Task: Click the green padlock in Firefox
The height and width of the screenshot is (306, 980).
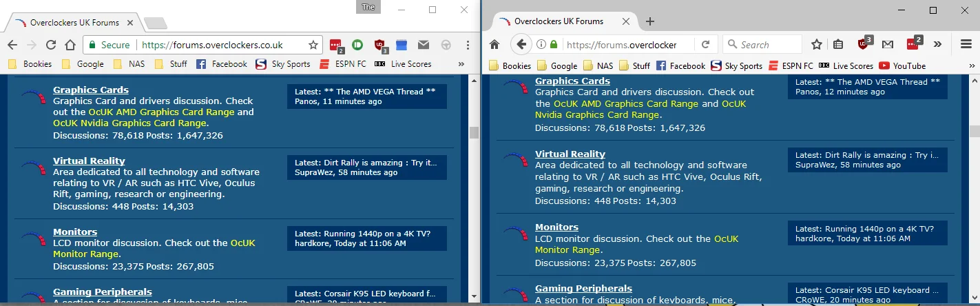Action: [x=554, y=44]
